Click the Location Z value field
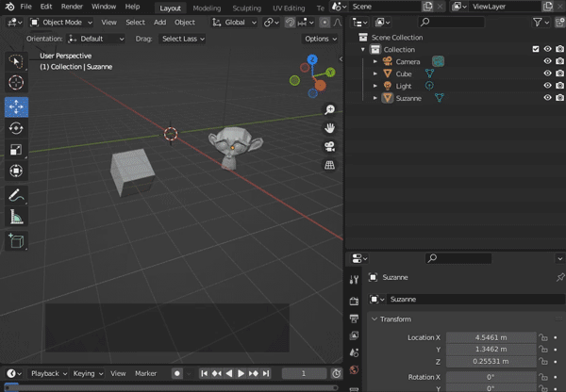 [x=491, y=361]
